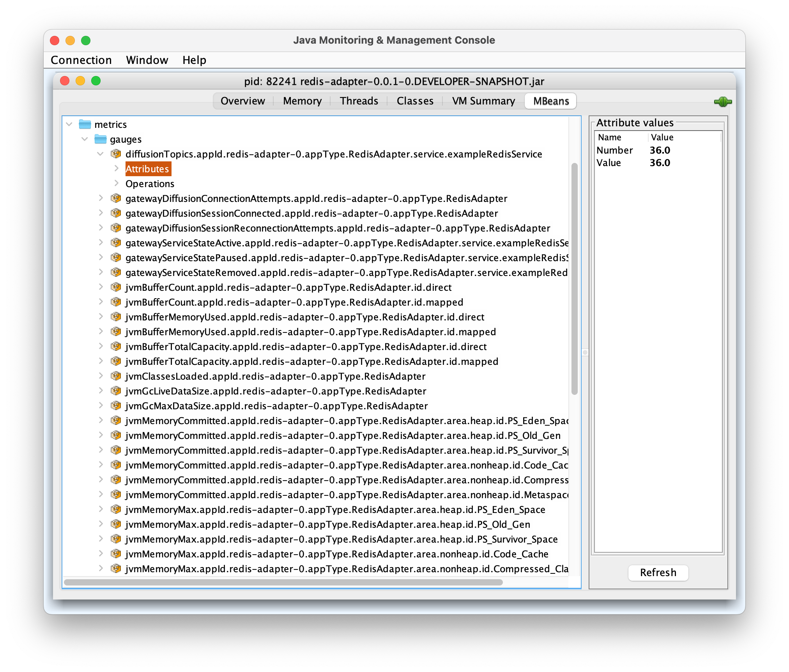Collapse the metrics folder node
789x672 pixels.
[x=69, y=124]
